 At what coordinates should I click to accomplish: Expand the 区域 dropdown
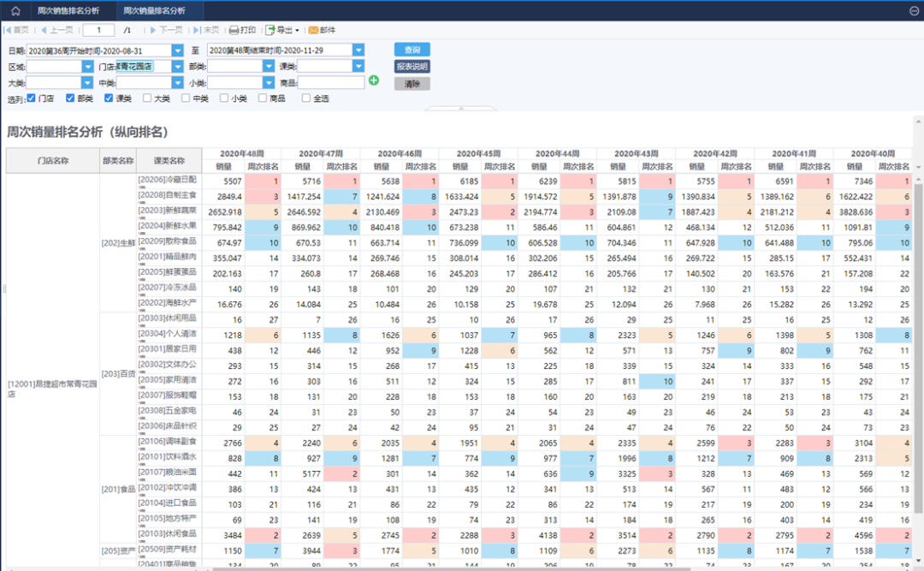pyautogui.click(x=87, y=67)
